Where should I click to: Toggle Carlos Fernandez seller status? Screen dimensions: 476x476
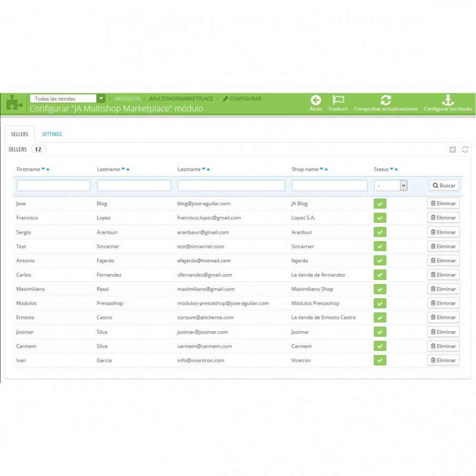tap(380, 275)
